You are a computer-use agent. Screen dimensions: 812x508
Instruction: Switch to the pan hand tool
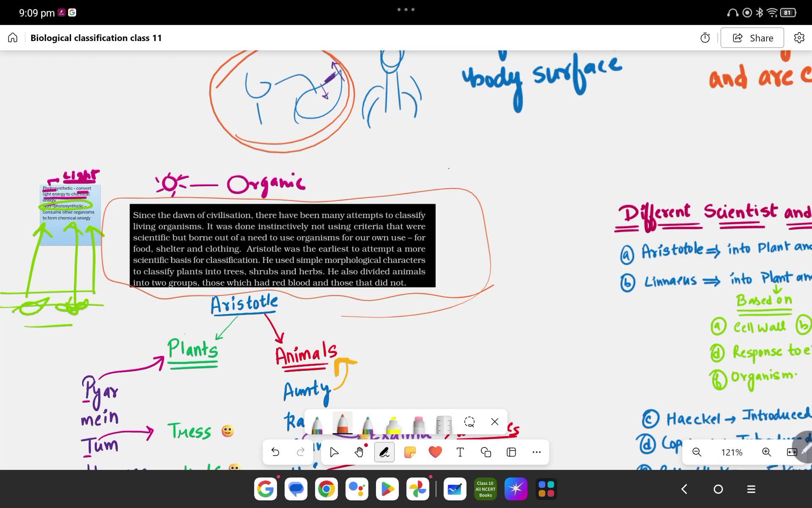359,452
